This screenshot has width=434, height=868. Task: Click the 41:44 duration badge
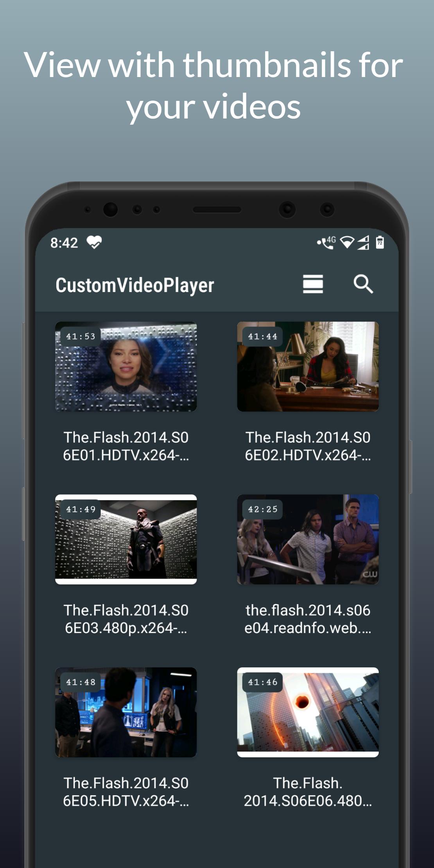[x=262, y=336]
